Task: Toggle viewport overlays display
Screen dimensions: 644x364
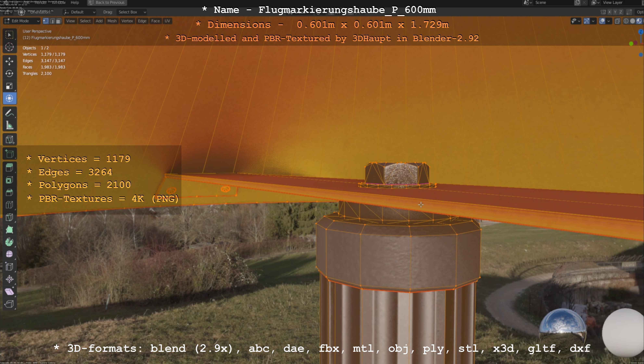Action: (602, 21)
